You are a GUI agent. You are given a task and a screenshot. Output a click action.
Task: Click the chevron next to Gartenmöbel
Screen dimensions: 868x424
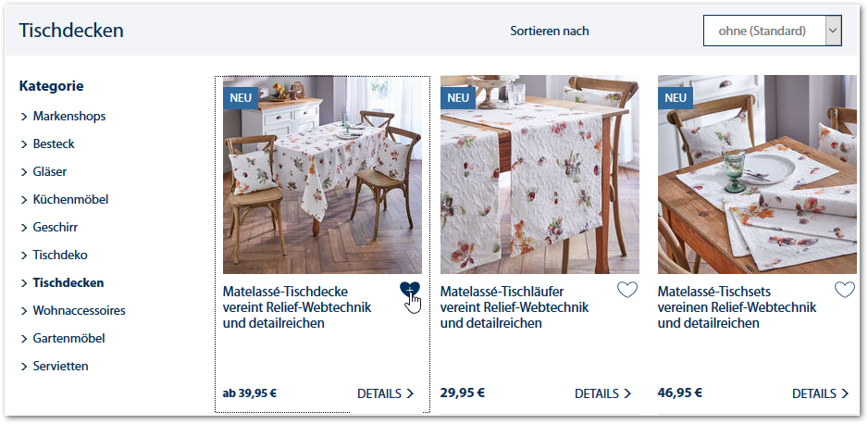24,339
